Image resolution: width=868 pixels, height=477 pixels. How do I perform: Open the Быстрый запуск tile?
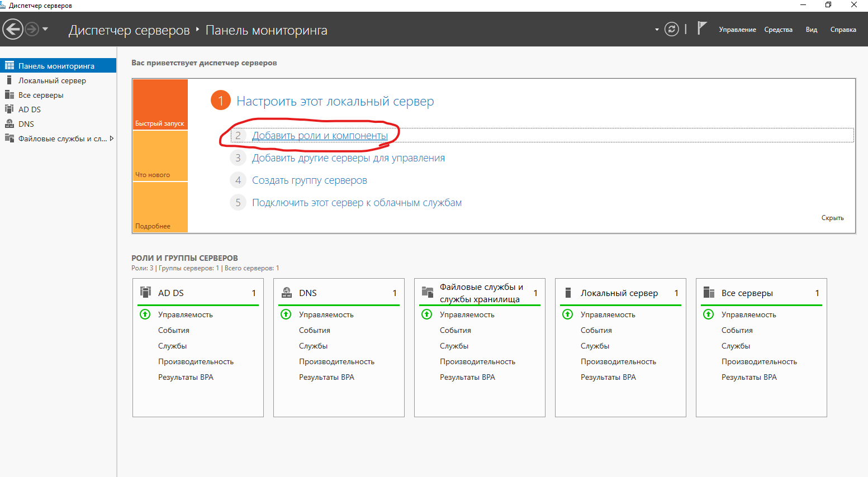coord(160,104)
